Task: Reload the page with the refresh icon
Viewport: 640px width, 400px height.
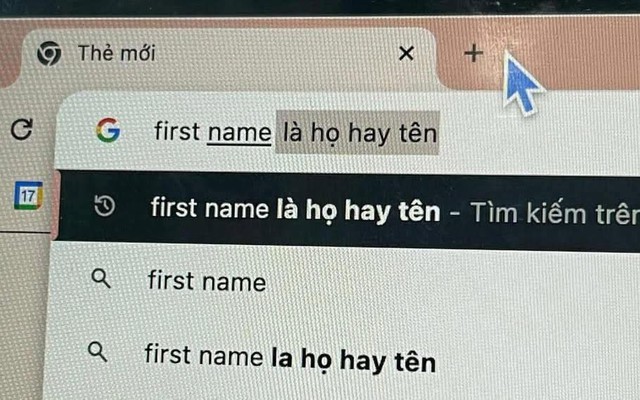Action: [21, 129]
